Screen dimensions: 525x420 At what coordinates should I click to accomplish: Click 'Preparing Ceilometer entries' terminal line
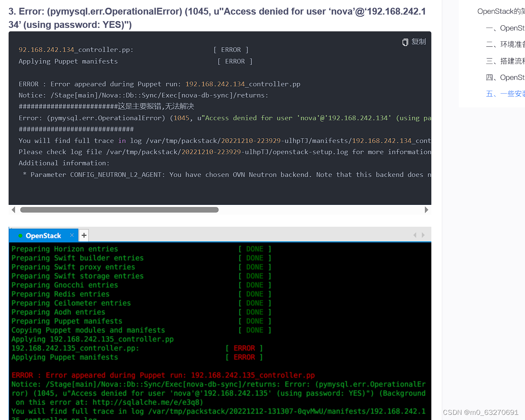[x=71, y=303]
